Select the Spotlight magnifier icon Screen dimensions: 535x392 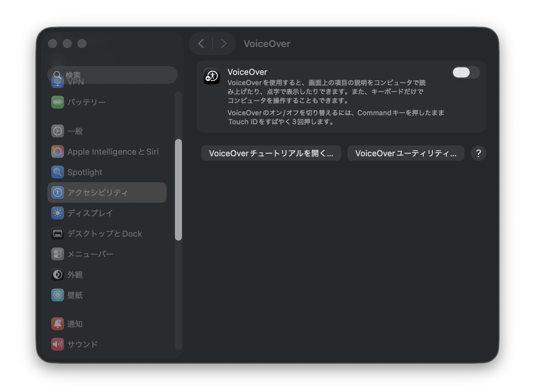click(58, 172)
